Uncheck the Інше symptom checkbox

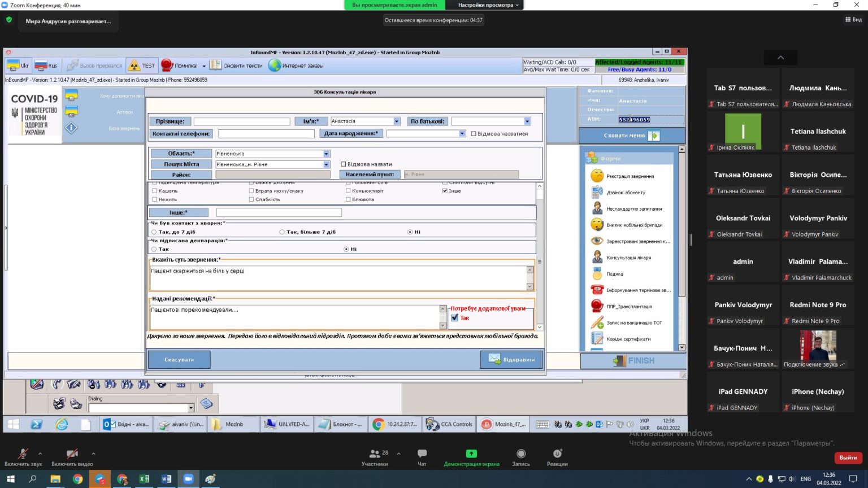[445, 191]
